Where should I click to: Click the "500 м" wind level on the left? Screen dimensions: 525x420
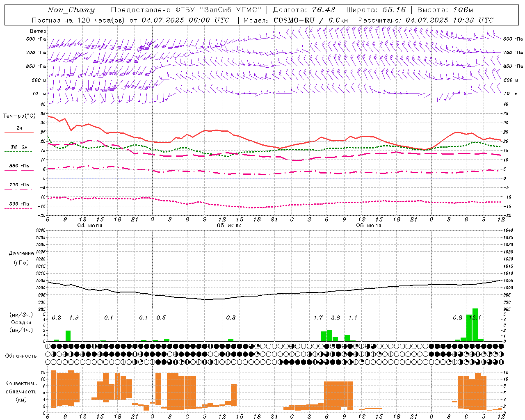coord(39,80)
